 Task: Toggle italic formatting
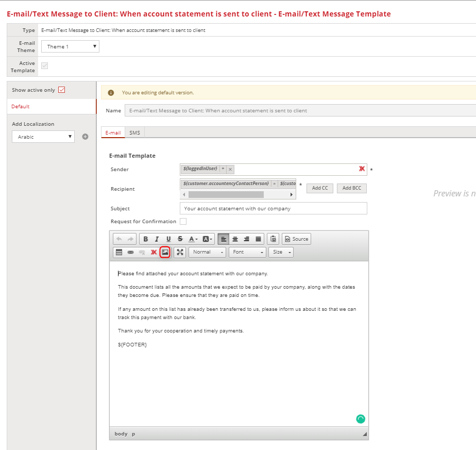pyautogui.click(x=157, y=239)
